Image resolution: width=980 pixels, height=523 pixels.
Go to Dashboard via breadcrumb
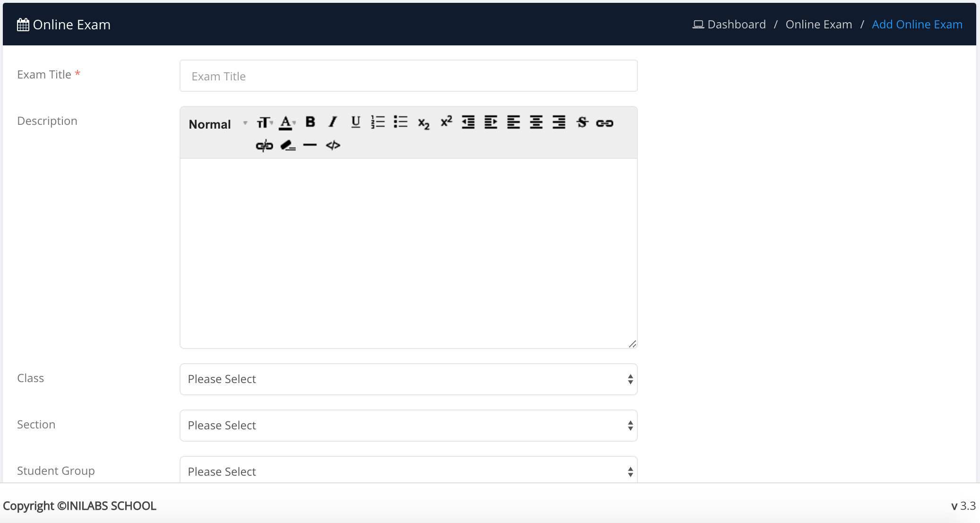click(x=736, y=25)
